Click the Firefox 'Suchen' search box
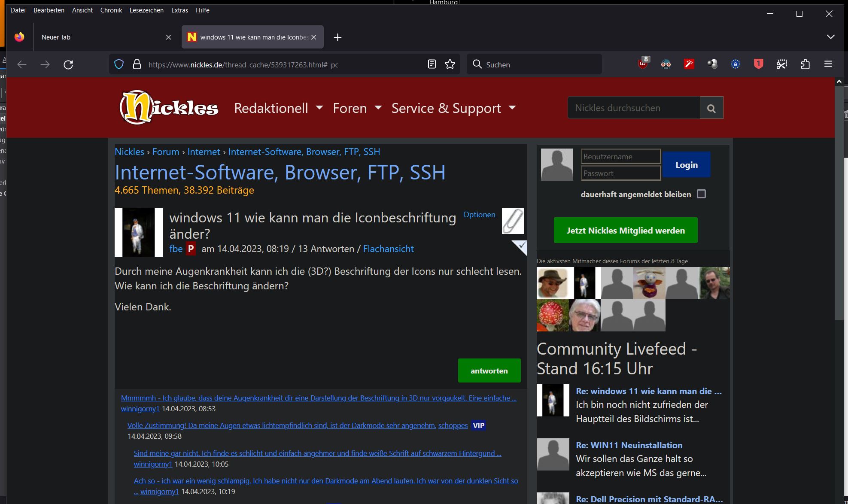Image resolution: width=848 pixels, height=504 pixels. click(x=534, y=64)
